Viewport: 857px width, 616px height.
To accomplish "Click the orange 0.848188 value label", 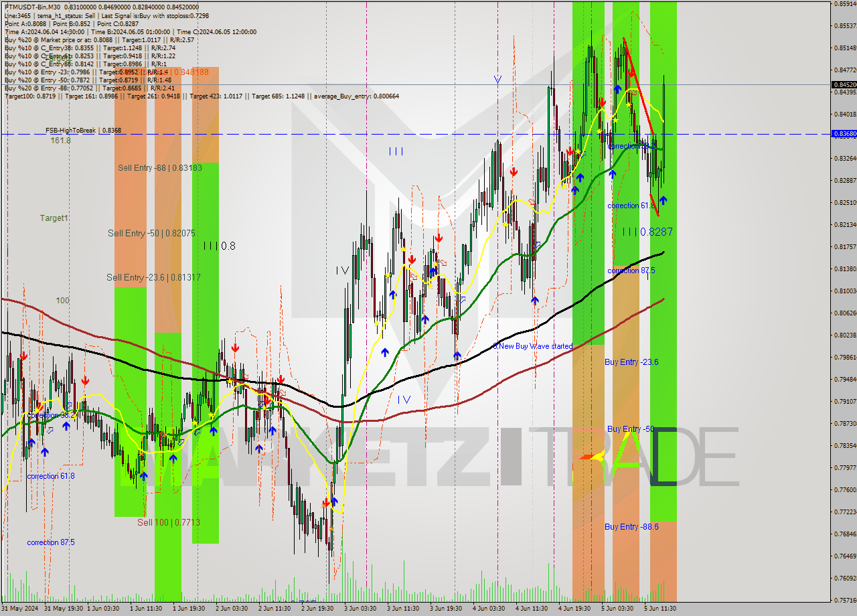I will click(x=190, y=72).
